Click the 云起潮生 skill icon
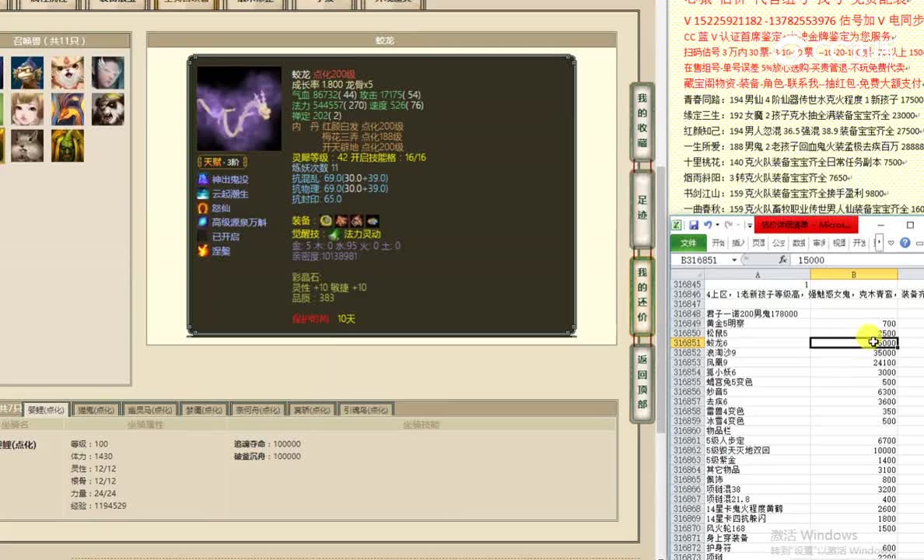The width and height of the screenshot is (924, 560). tap(205, 194)
